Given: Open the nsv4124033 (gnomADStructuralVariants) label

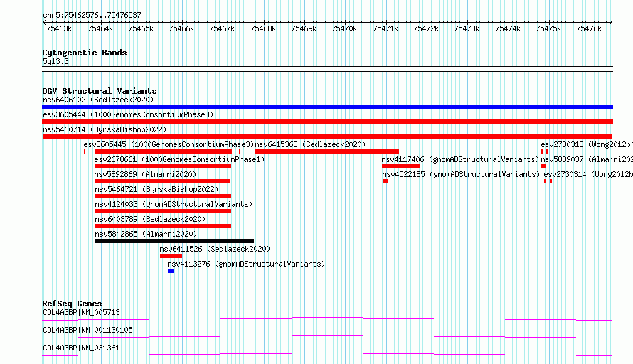Looking at the screenshot, I should coord(174,204).
